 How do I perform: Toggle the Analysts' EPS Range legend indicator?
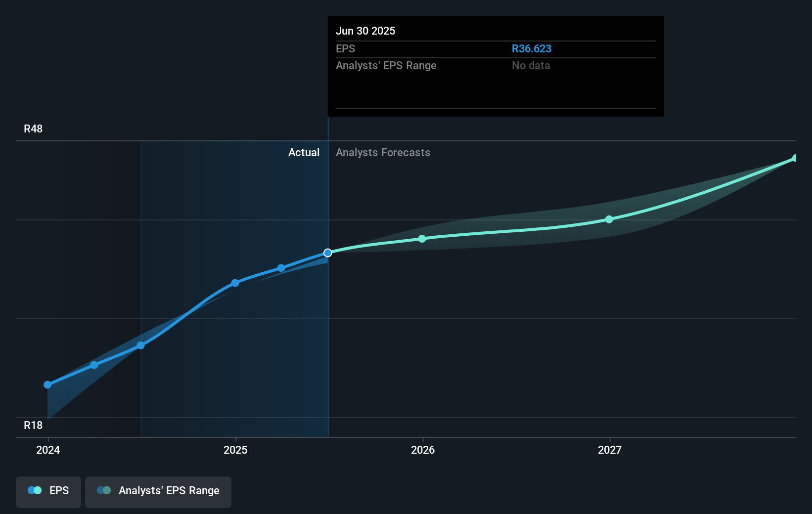[104, 490]
